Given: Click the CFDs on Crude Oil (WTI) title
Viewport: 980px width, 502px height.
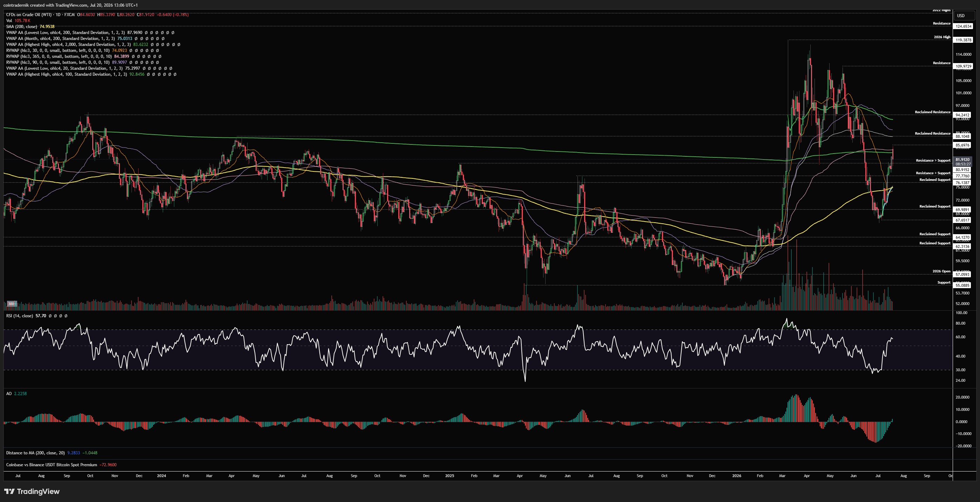Looking at the screenshot, I should [x=29, y=14].
